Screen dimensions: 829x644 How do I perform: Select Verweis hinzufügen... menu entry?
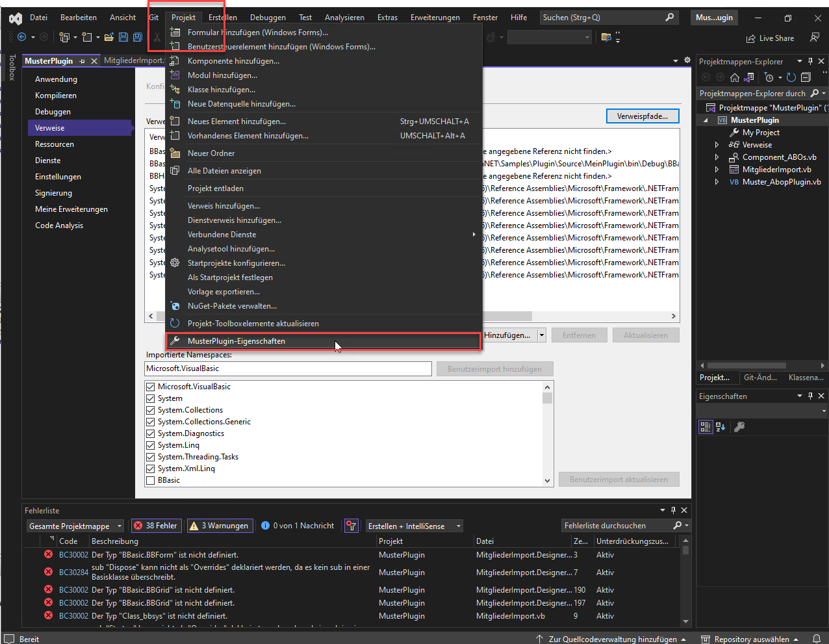click(324, 206)
